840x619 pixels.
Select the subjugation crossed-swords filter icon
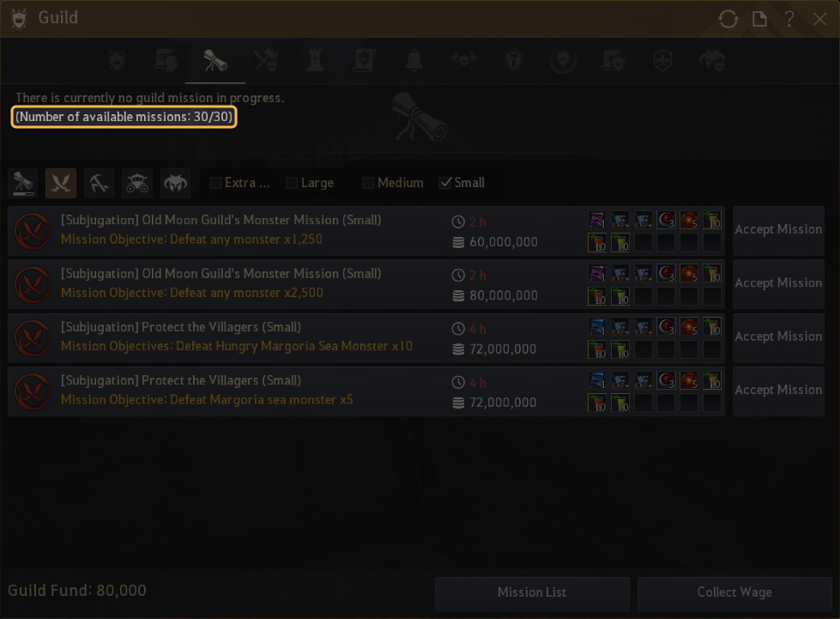point(61,183)
